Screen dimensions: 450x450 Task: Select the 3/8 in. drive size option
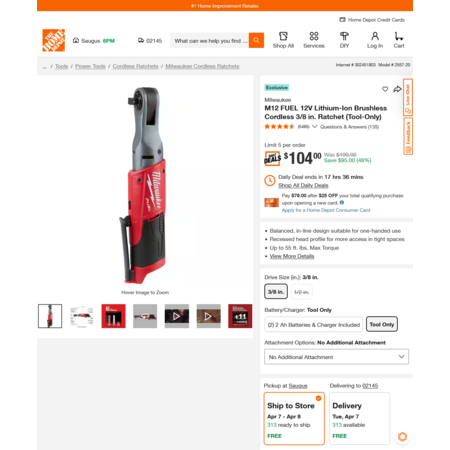click(276, 292)
